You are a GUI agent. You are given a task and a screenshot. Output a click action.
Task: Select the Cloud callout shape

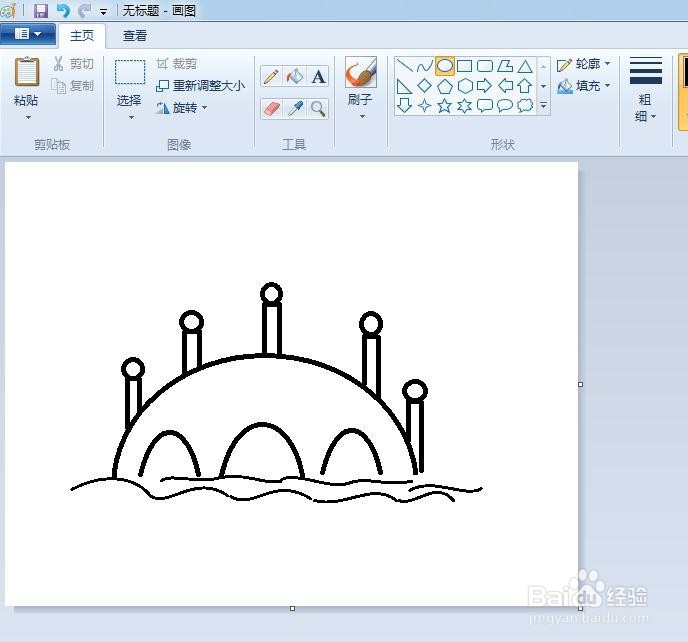pyautogui.click(x=525, y=105)
